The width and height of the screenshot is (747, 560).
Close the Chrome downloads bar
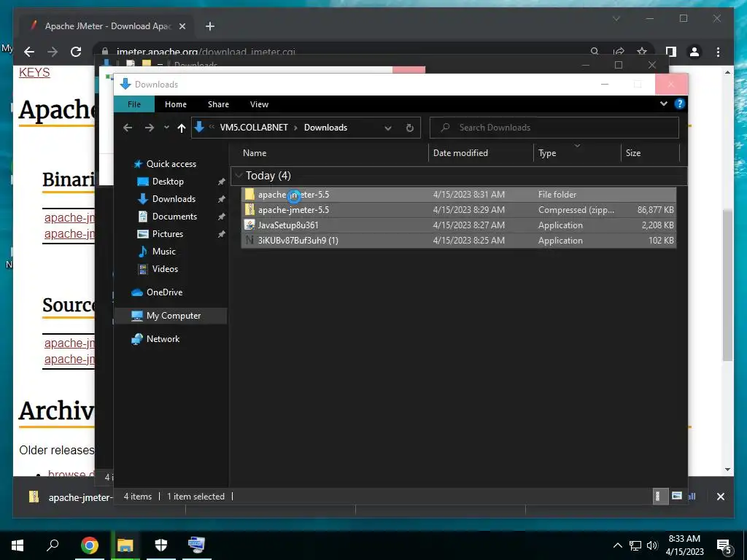point(720,497)
